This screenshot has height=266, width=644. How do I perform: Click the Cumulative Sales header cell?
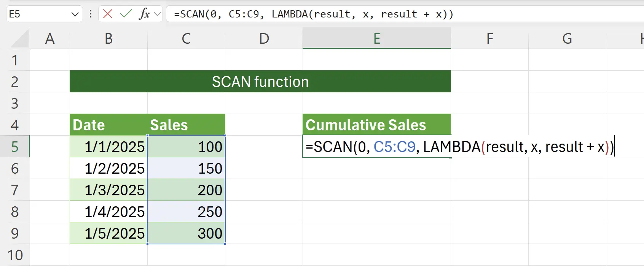[x=377, y=125]
